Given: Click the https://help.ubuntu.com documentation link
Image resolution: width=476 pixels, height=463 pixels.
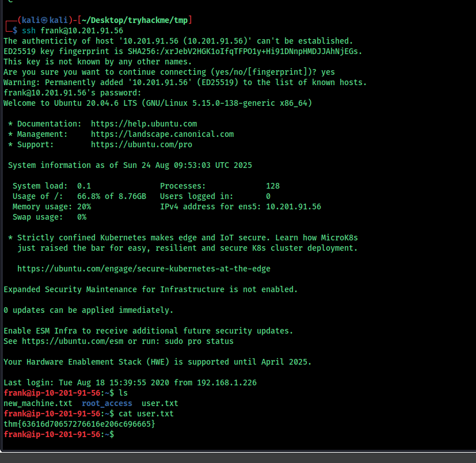Looking at the screenshot, I should click(144, 124).
